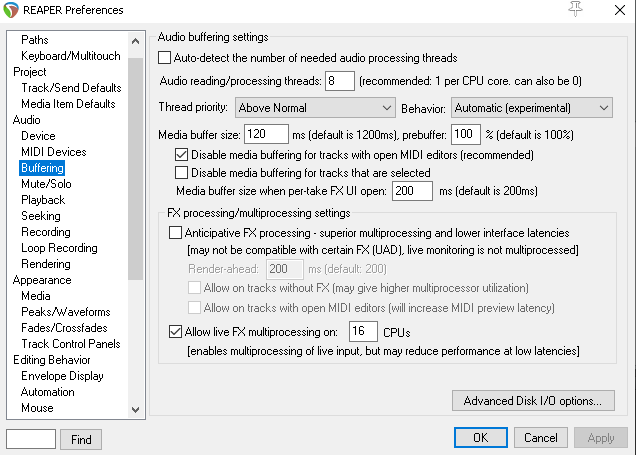This screenshot has height=455, width=636.
Task: Open the MIDI Devices page
Action: tap(54, 152)
